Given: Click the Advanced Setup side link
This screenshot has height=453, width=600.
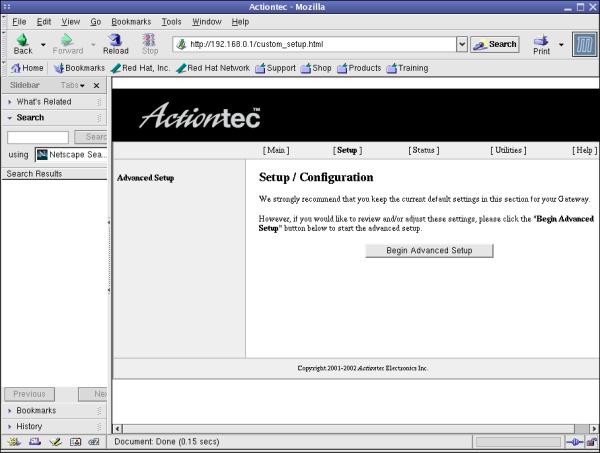Looking at the screenshot, I should tap(145, 178).
